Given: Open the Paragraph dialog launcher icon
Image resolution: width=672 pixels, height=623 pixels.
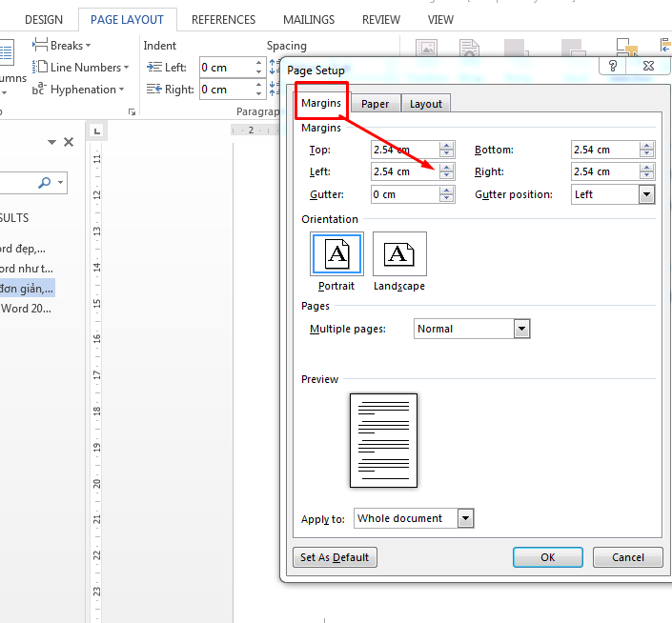Looking at the screenshot, I should (132, 112).
